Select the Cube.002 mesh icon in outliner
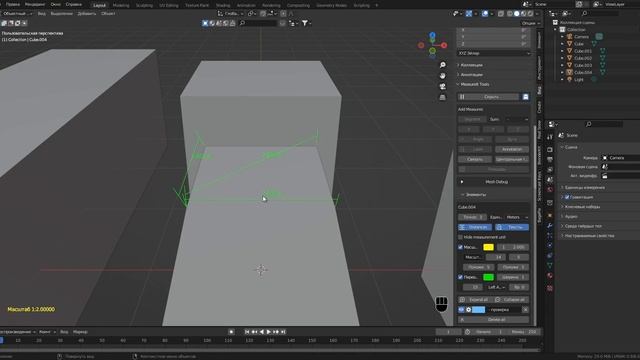 (569, 58)
